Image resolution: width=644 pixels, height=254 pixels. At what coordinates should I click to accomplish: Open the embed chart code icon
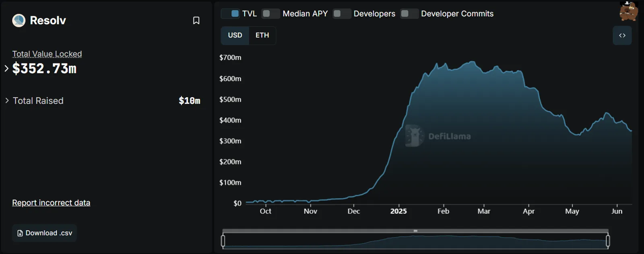(622, 35)
